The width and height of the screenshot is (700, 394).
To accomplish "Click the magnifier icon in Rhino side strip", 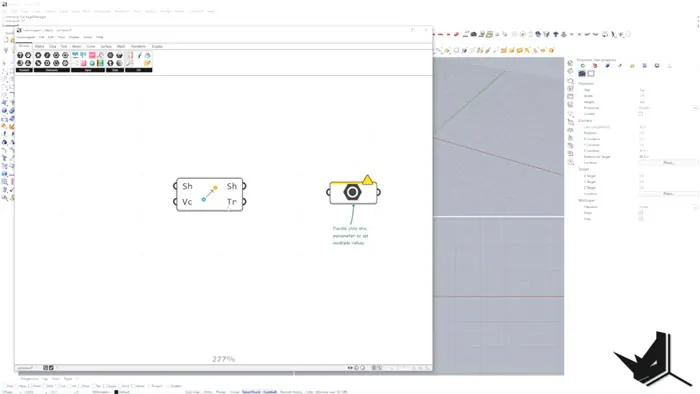I will coord(571,81).
